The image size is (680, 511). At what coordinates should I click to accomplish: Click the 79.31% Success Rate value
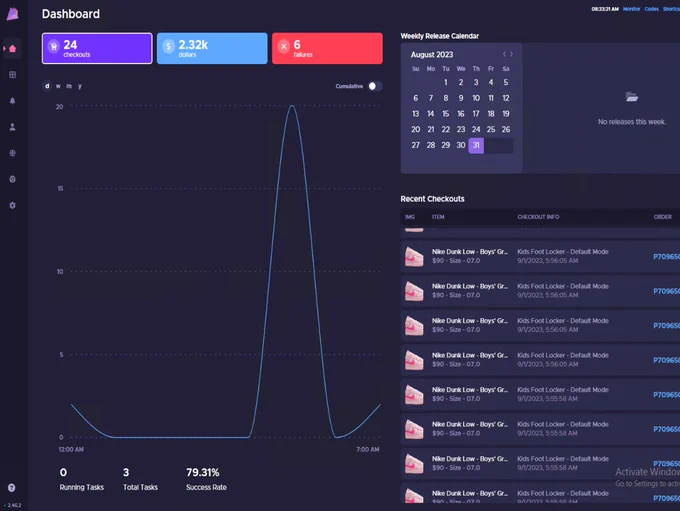pos(203,472)
